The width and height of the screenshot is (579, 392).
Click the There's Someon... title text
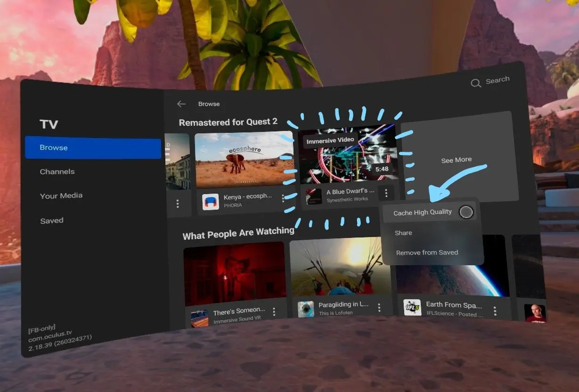(239, 311)
